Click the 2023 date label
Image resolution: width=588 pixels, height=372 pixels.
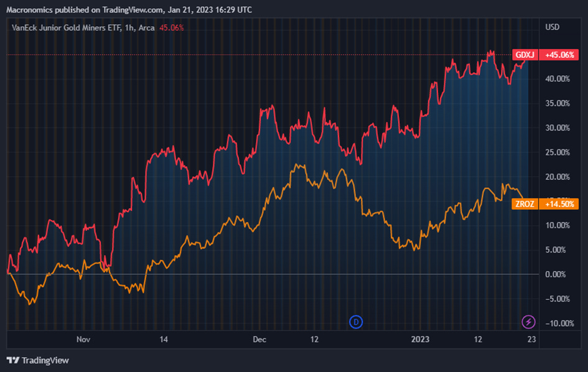pyautogui.click(x=420, y=340)
